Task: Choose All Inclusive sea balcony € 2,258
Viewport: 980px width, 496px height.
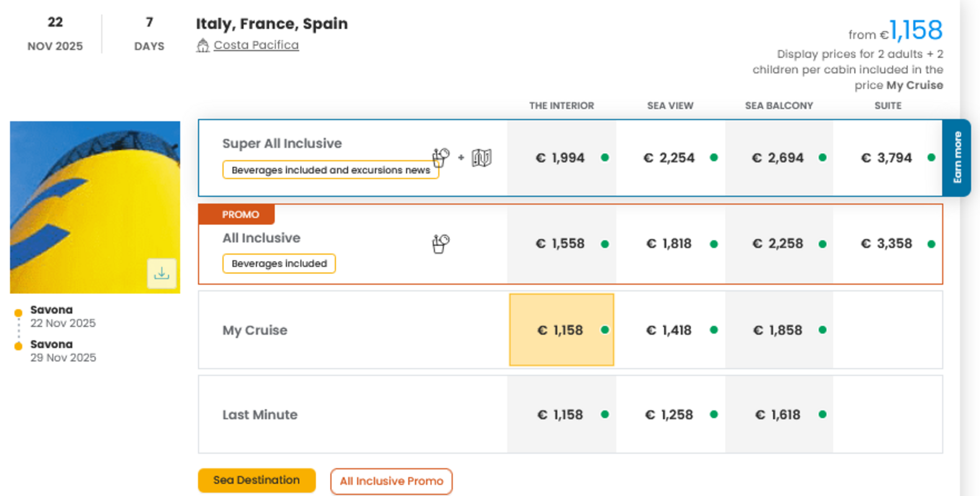Action: [778, 244]
